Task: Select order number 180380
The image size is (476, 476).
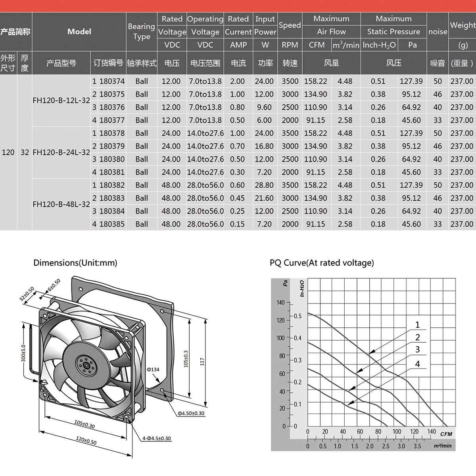Action: 112,159
